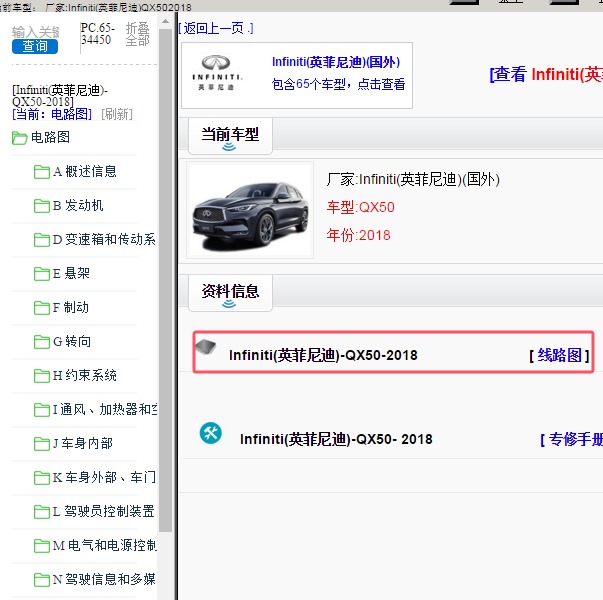Click the 当前：电路图 link
This screenshot has height=600, width=603.
(52, 114)
